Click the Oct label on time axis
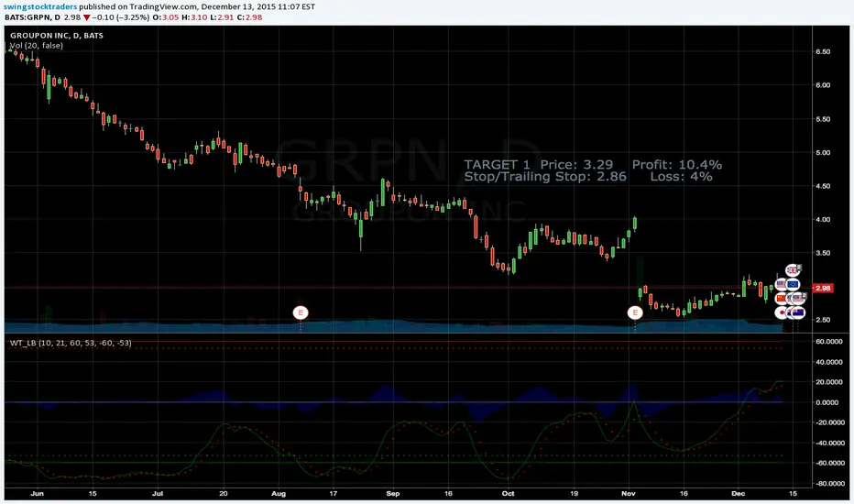 tap(508, 494)
